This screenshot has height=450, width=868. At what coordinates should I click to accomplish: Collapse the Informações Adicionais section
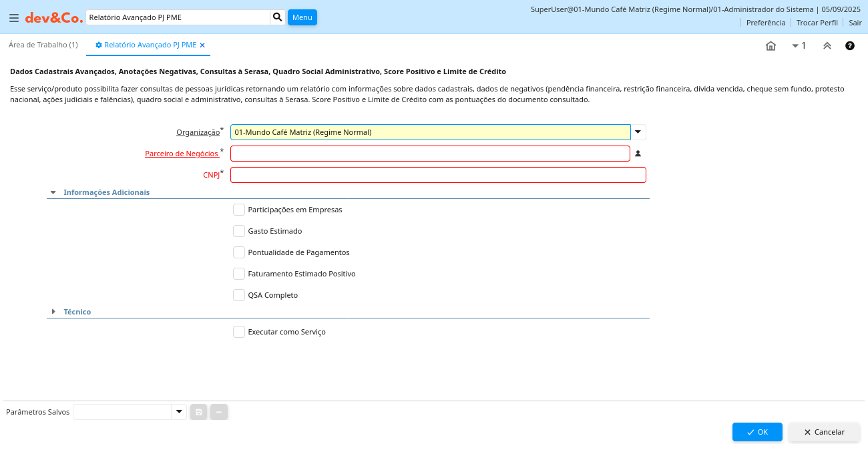click(53, 192)
